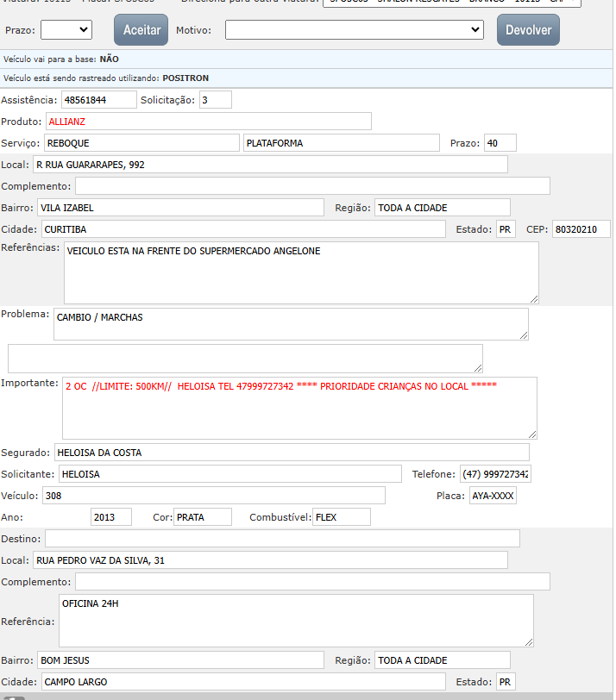Click the Placa field AYA-XXXX

(x=493, y=496)
